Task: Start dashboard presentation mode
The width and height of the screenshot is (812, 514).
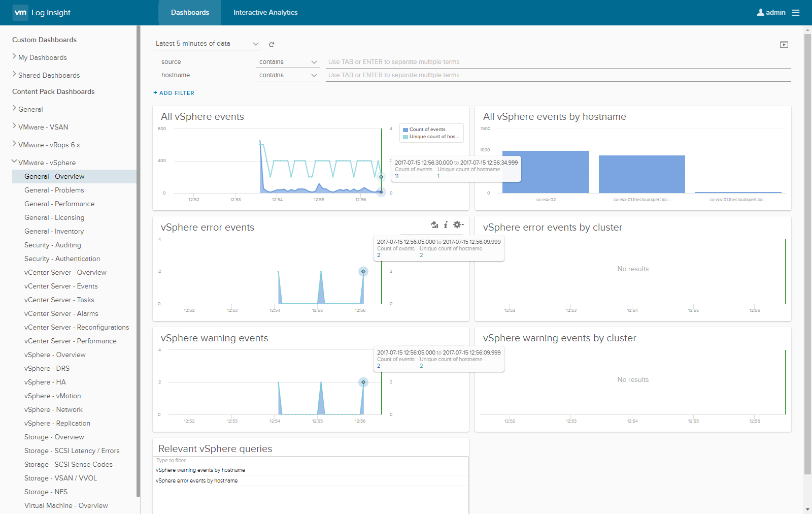Action: 784,45
